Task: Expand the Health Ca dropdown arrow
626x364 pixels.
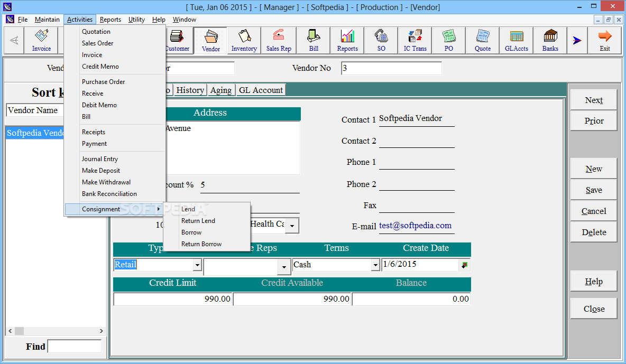Action: [292, 226]
